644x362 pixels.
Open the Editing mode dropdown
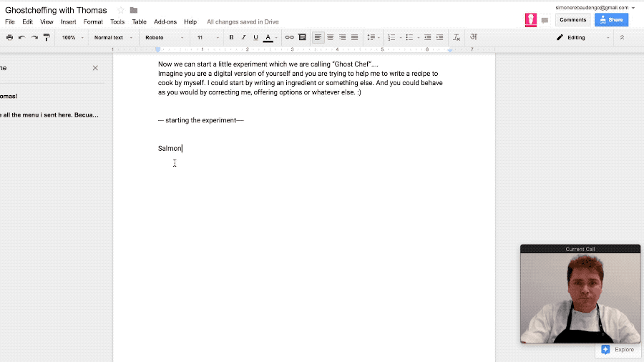tap(582, 37)
